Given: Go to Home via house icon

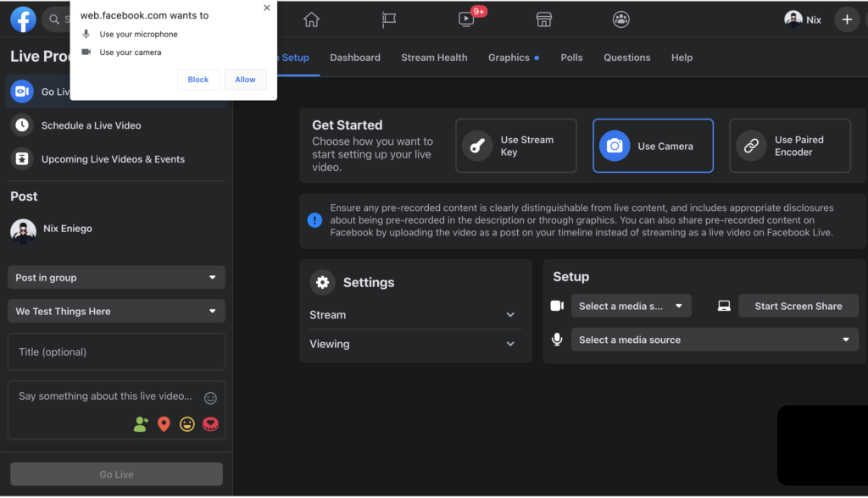Looking at the screenshot, I should click(312, 19).
